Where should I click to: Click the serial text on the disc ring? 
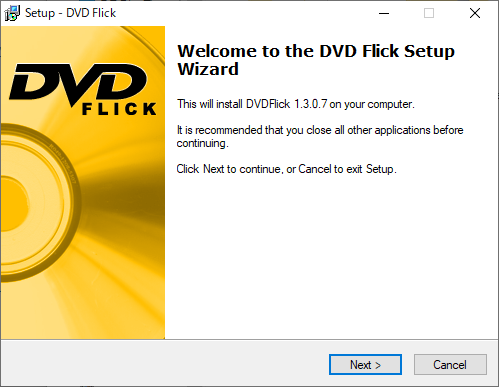(x=63, y=163)
